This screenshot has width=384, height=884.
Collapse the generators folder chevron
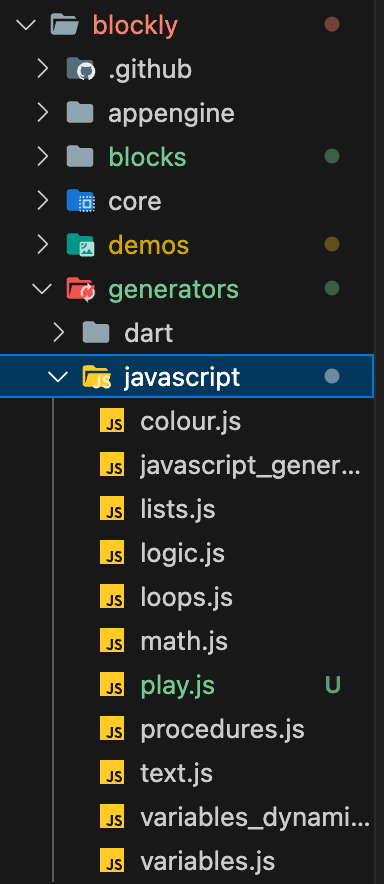[42, 289]
